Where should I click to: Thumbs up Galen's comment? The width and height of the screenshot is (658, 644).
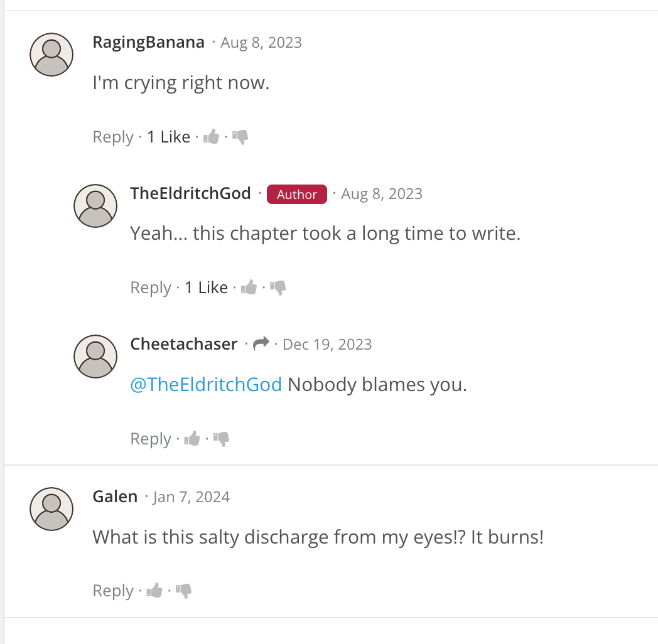pyautogui.click(x=155, y=591)
